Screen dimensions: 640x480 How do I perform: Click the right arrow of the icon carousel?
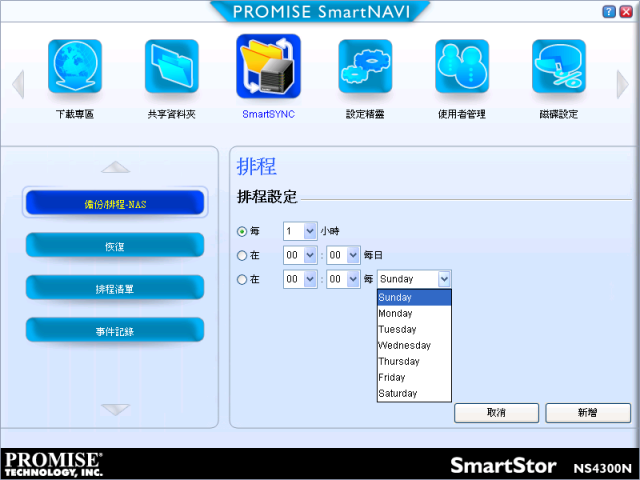tap(622, 84)
